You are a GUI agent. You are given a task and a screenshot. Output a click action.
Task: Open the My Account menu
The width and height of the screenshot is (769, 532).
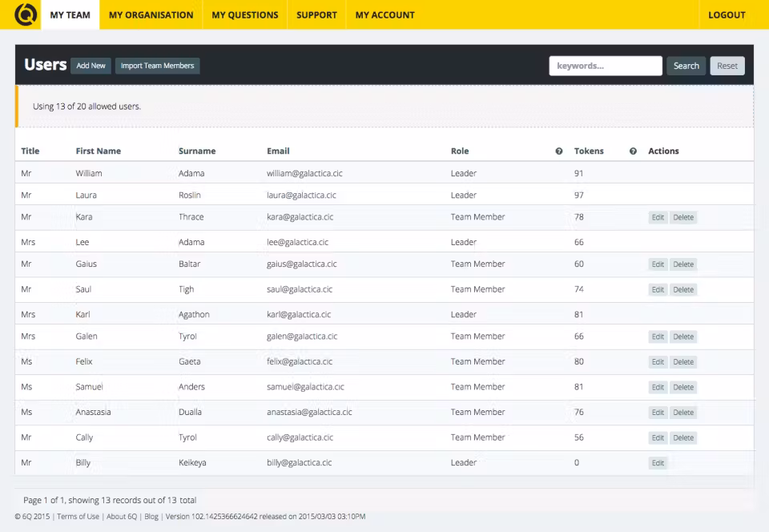tap(384, 14)
